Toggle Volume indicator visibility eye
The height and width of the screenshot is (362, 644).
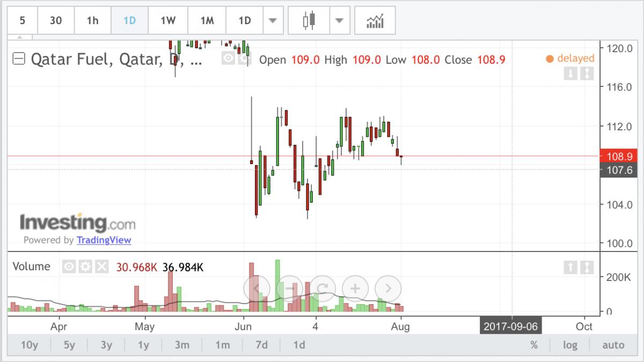point(69,267)
